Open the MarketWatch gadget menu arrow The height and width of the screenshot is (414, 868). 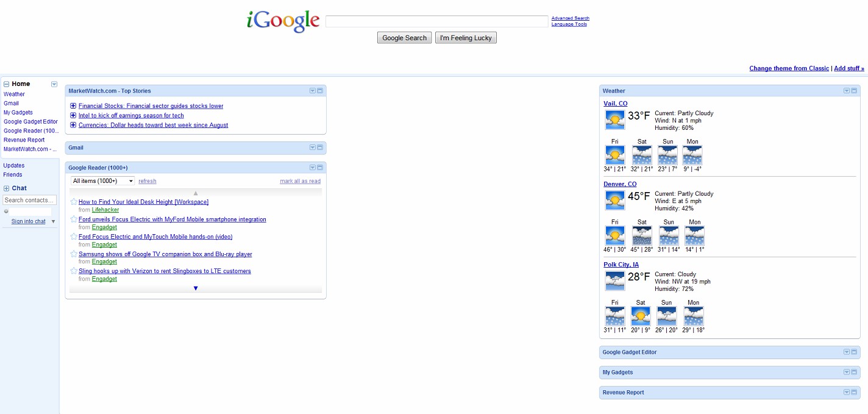312,91
